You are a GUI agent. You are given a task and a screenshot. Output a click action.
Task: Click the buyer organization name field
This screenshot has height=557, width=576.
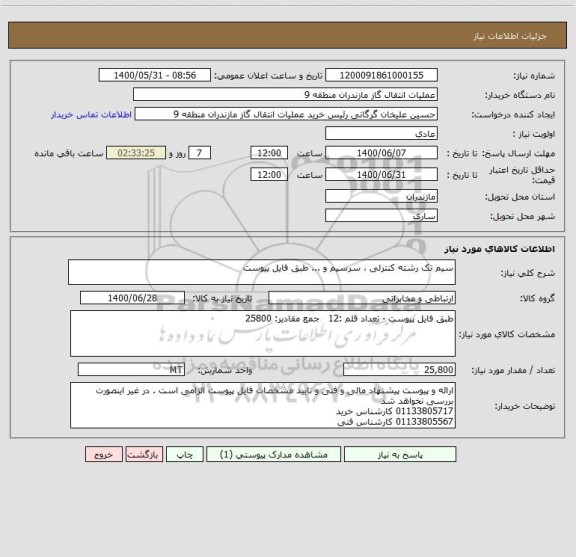click(x=285, y=94)
